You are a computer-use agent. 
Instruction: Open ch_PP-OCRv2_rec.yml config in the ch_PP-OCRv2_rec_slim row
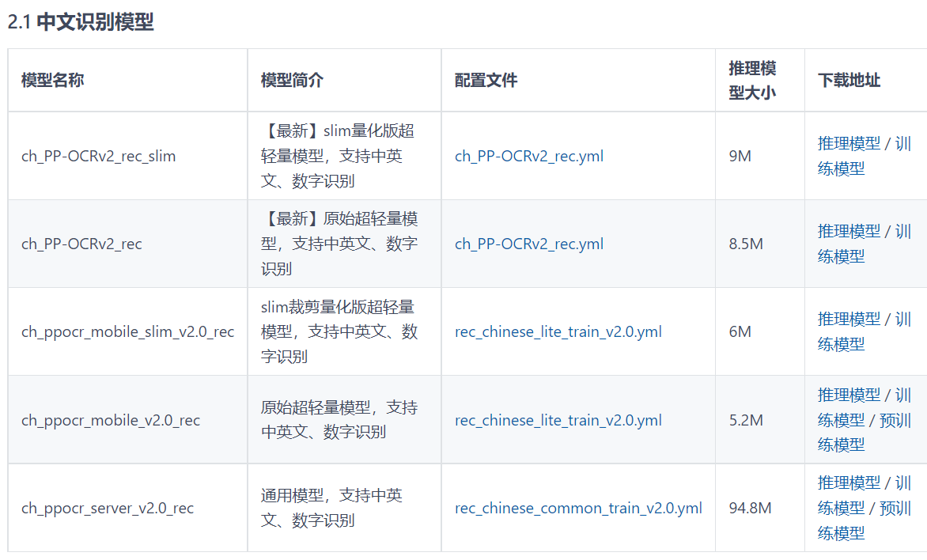click(528, 156)
